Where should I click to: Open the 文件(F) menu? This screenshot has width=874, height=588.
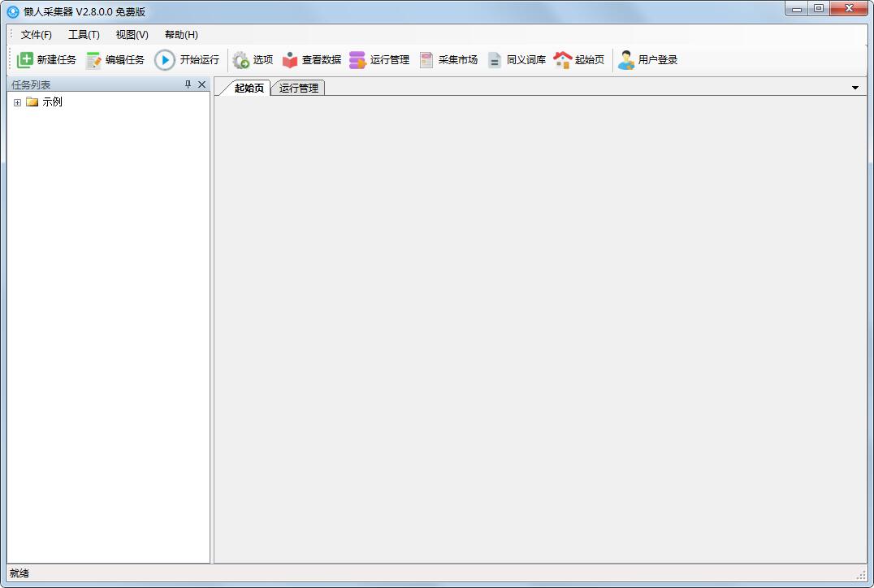click(x=37, y=35)
